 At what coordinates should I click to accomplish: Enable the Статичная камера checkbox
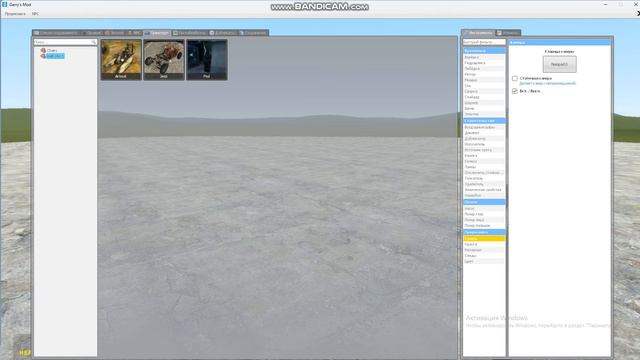click(x=515, y=78)
